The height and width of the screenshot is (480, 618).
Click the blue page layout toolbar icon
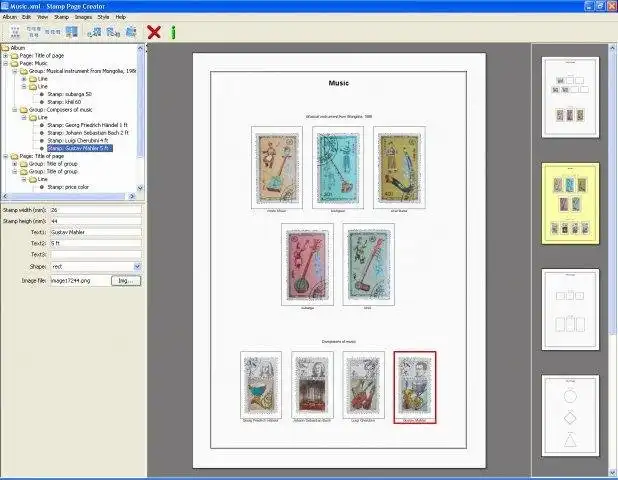[72, 32]
